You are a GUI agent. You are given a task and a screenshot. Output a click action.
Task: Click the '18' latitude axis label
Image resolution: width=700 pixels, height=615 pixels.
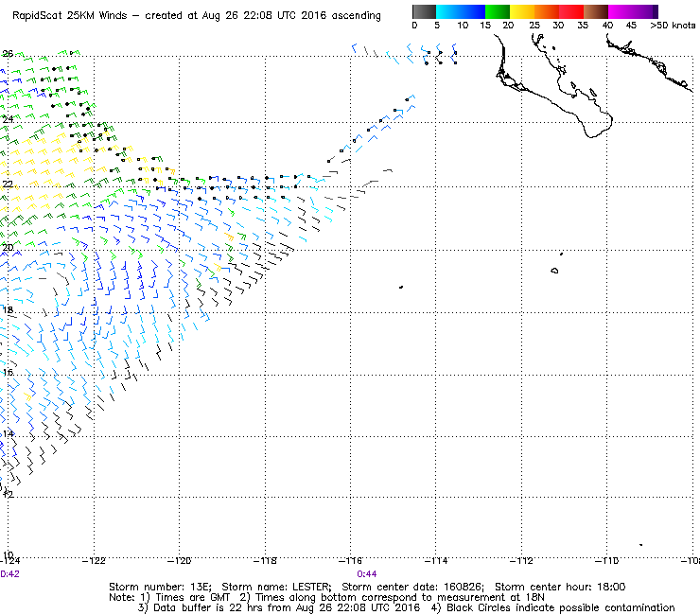click(x=8, y=310)
